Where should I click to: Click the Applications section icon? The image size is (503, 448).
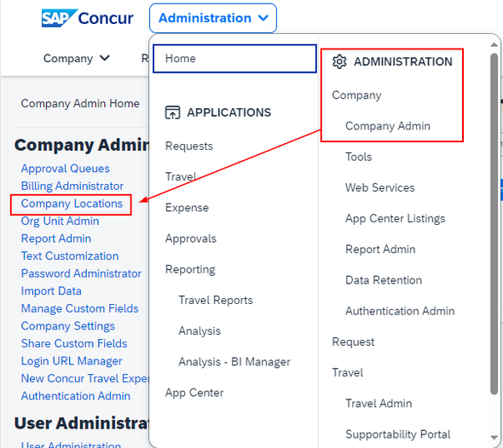(x=172, y=112)
